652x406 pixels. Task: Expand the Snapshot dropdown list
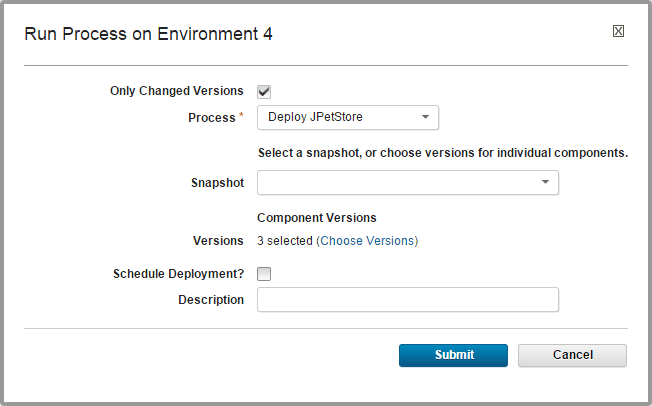tap(408, 183)
